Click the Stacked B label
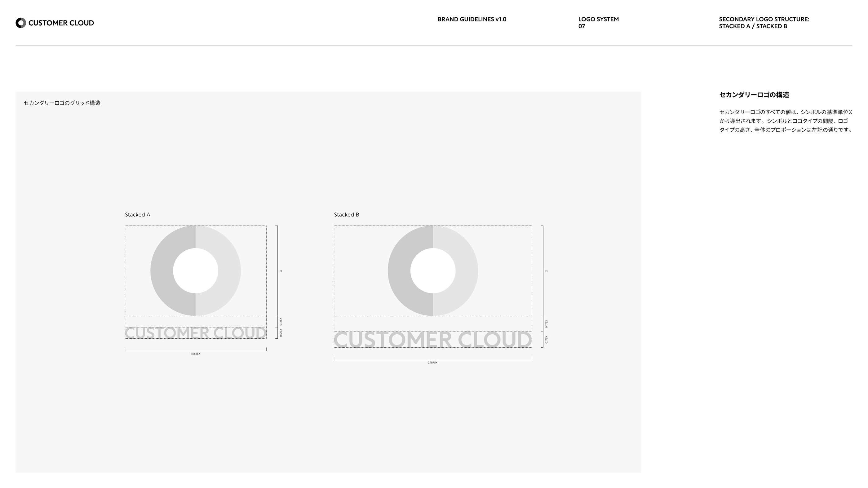 346,214
